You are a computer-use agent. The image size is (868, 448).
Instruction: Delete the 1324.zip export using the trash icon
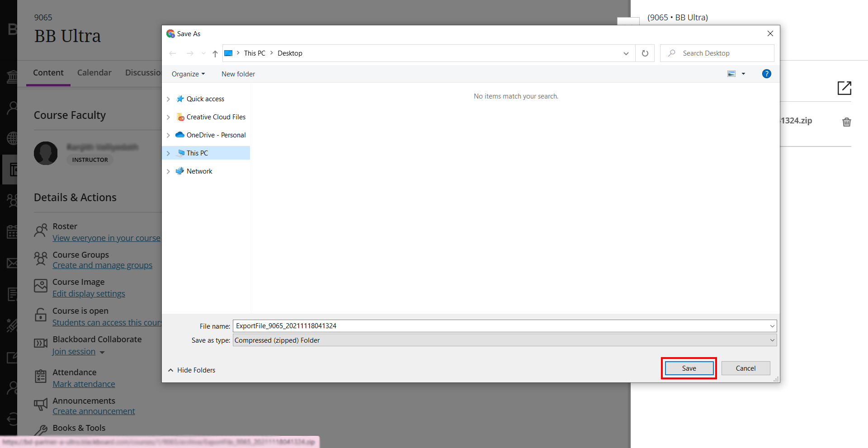tap(847, 122)
